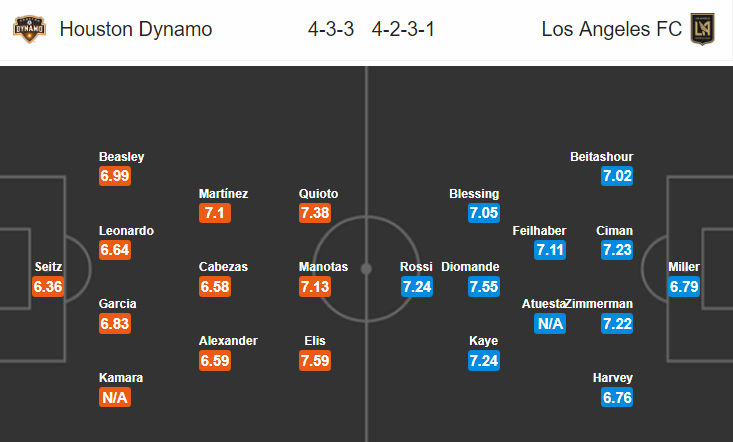Select the 4-3-3 formation label
The width and height of the screenshot is (733, 442).
click(331, 29)
